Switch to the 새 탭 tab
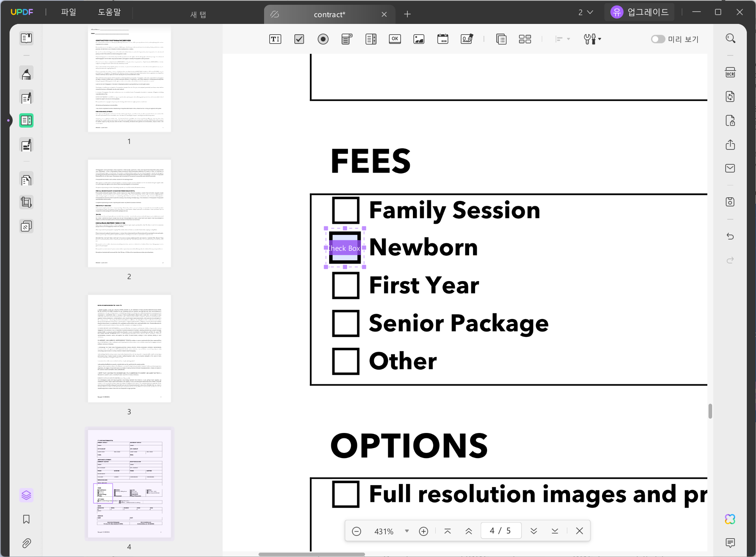The width and height of the screenshot is (756, 557). click(198, 14)
